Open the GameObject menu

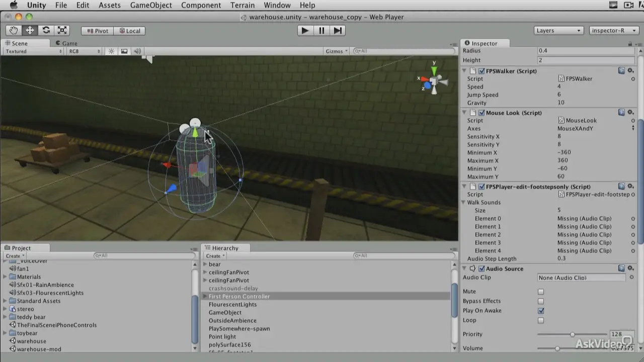tap(151, 5)
